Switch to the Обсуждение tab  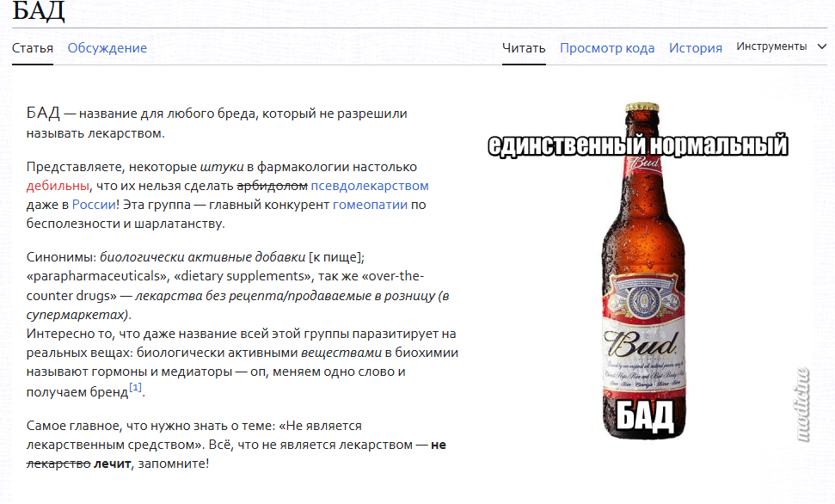(107, 48)
